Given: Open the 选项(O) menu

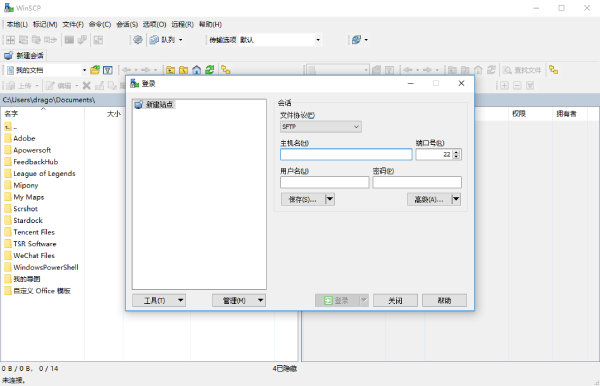Looking at the screenshot, I should 155,24.
